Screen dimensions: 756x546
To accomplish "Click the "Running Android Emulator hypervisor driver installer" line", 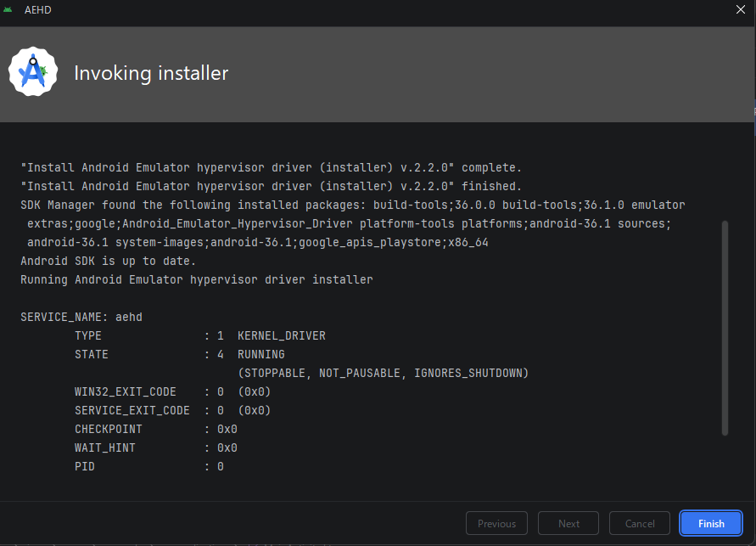I will pyautogui.click(x=196, y=279).
